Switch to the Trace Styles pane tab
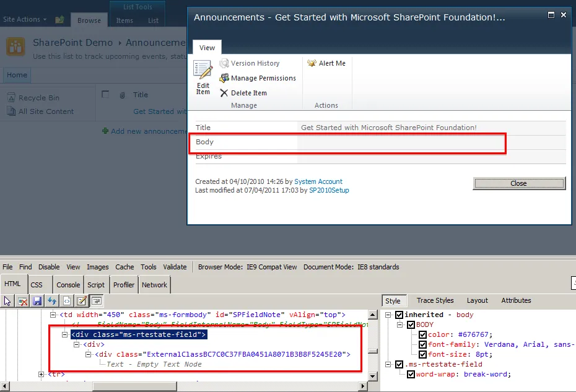Image resolution: width=576 pixels, height=392 pixels. point(435,300)
